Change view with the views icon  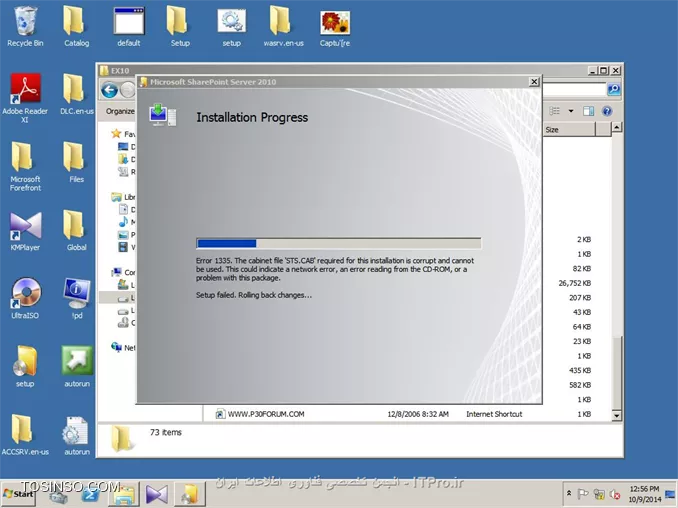(x=555, y=111)
